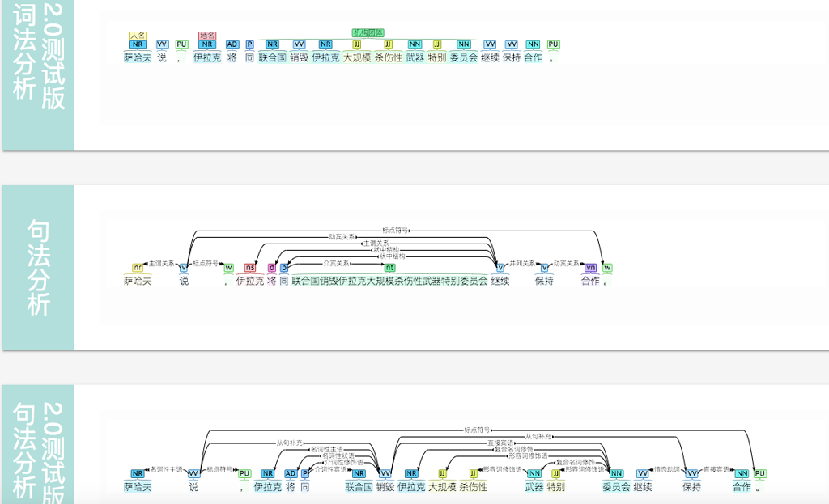This screenshot has height=504, width=829.
Task: Click the 直接宾语 label between 保持 and 合作
Action: (716, 469)
